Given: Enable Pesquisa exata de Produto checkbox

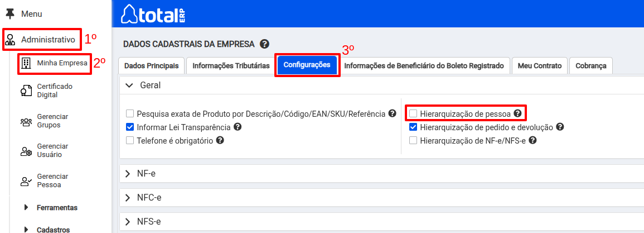Looking at the screenshot, I should point(130,113).
